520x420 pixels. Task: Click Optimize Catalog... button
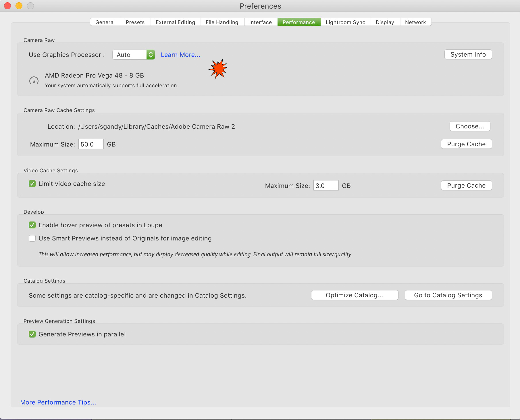(x=355, y=295)
